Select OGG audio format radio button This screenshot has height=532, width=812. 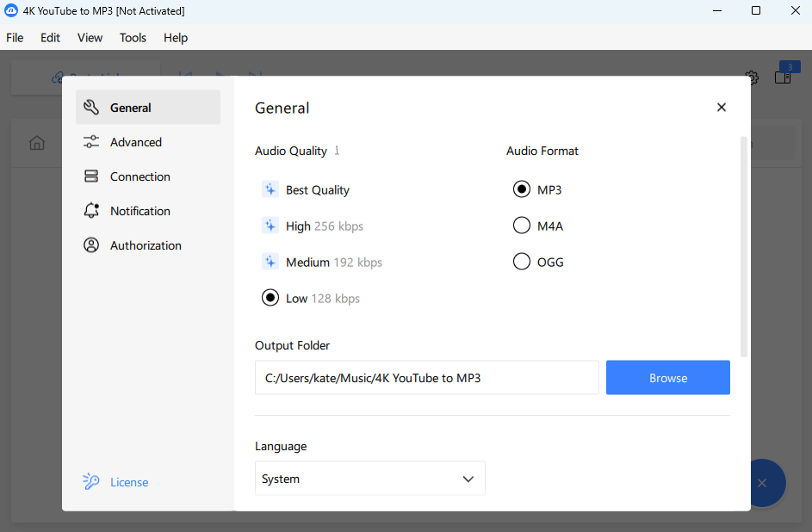(x=522, y=262)
